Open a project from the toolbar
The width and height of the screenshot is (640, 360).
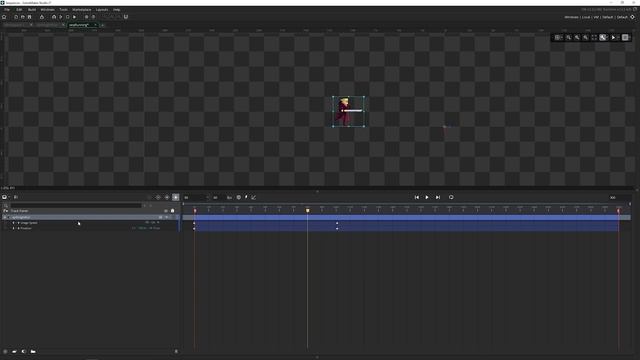point(22,17)
